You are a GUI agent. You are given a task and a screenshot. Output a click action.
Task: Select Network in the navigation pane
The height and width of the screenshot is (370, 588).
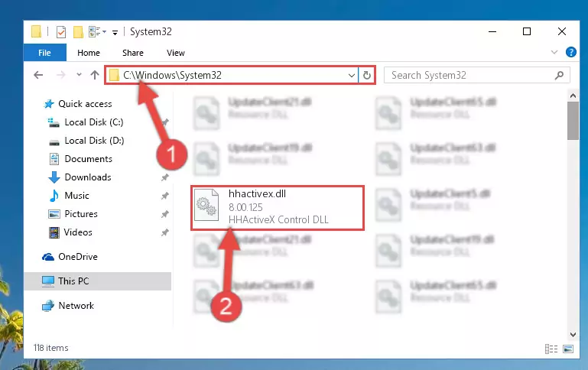point(76,306)
